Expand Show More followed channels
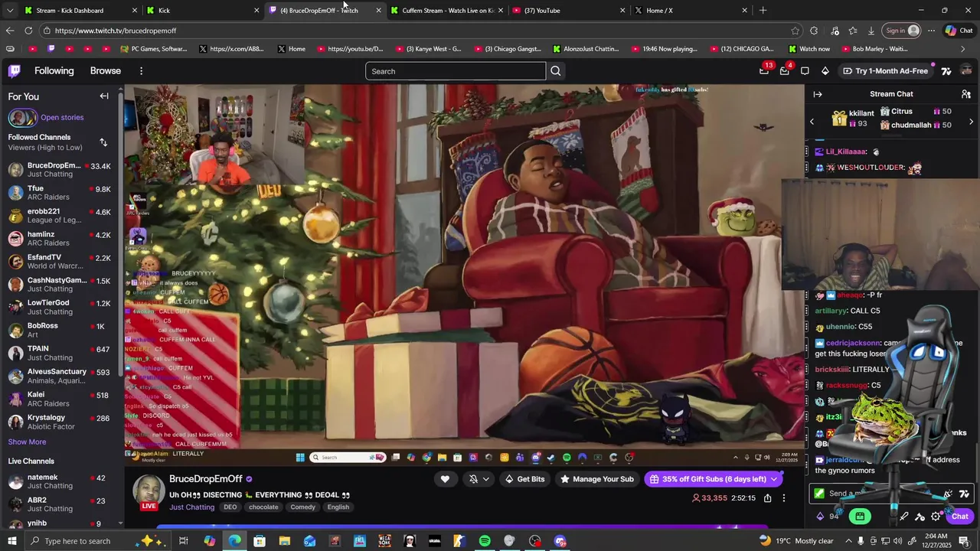The width and height of the screenshot is (980, 551). pos(27,442)
